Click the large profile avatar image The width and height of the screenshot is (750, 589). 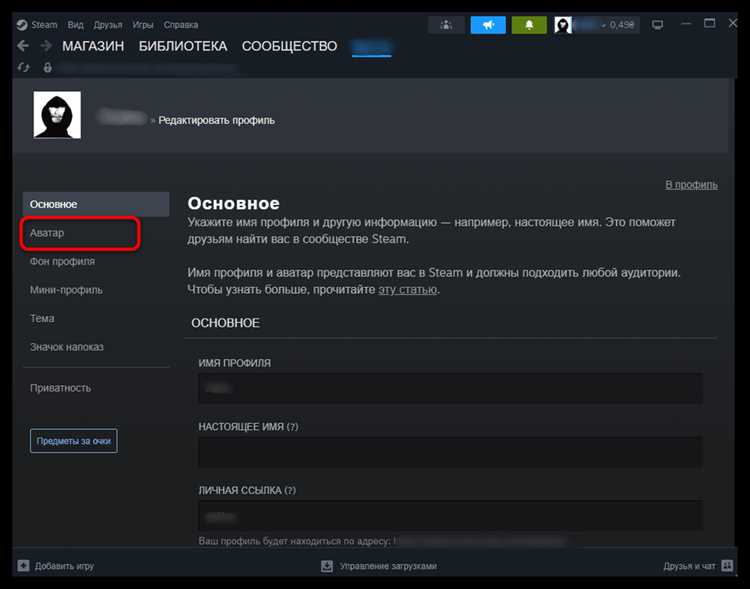tap(57, 115)
